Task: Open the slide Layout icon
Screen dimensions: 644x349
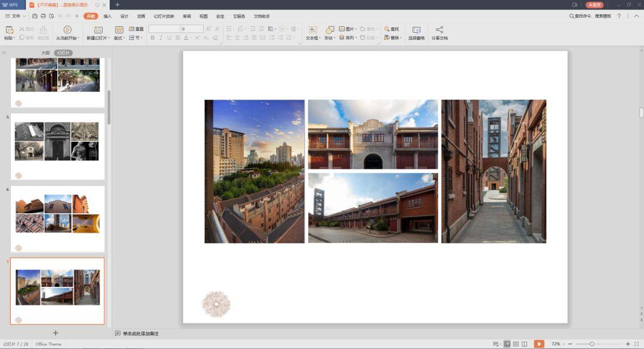Action: [119, 30]
